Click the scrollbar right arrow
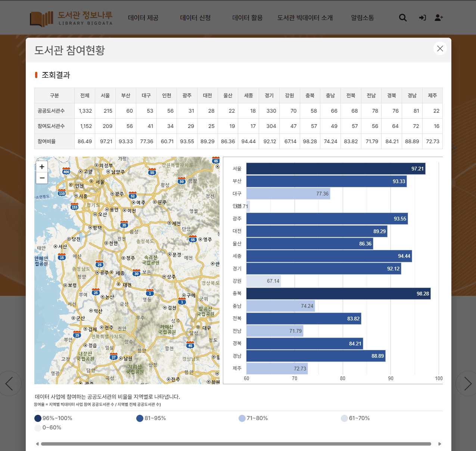476x451 pixels. pyautogui.click(x=440, y=444)
